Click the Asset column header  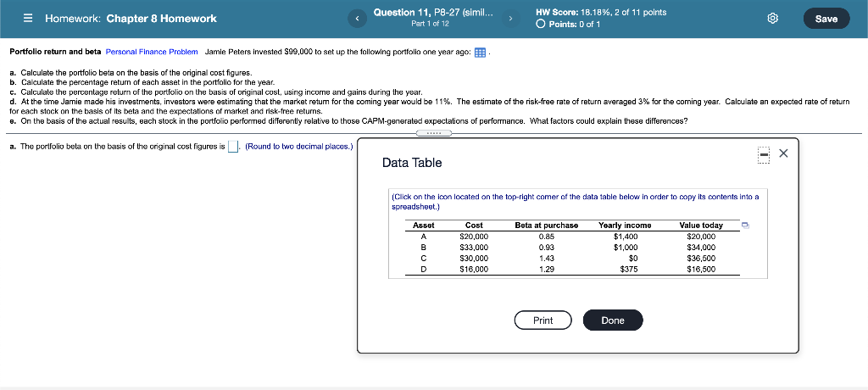424,226
